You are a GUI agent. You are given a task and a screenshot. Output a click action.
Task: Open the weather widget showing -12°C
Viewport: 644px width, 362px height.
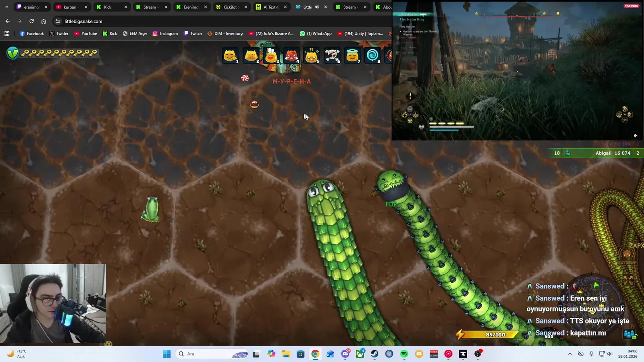tap(16, 354)
